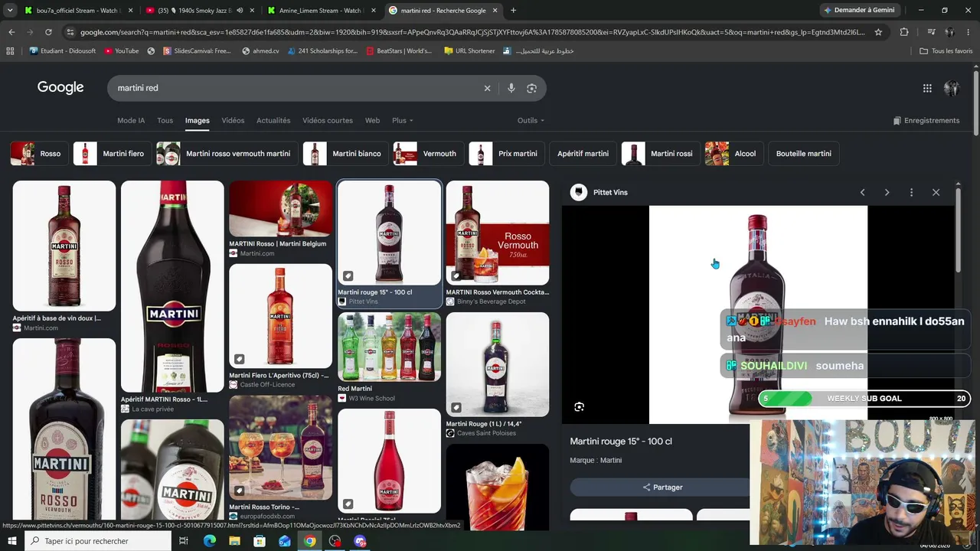Image resolution: width=980 pixels, height=551 pixels.
Task: Close the image preview panel
Action: [x=936, y=192]
